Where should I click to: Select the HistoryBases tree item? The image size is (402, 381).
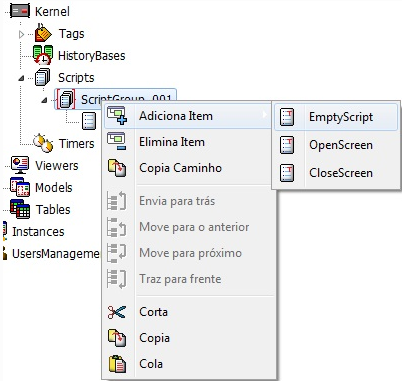tap(92, 56)
